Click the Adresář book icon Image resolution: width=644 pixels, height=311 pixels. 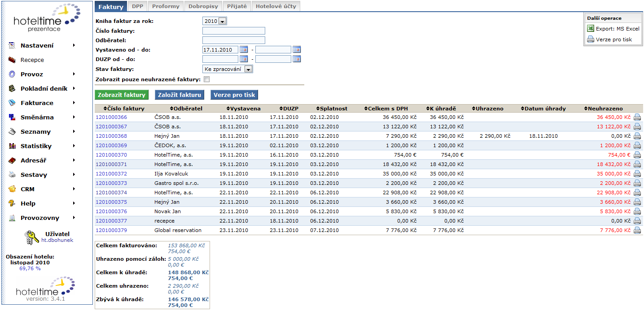(12, 160)
